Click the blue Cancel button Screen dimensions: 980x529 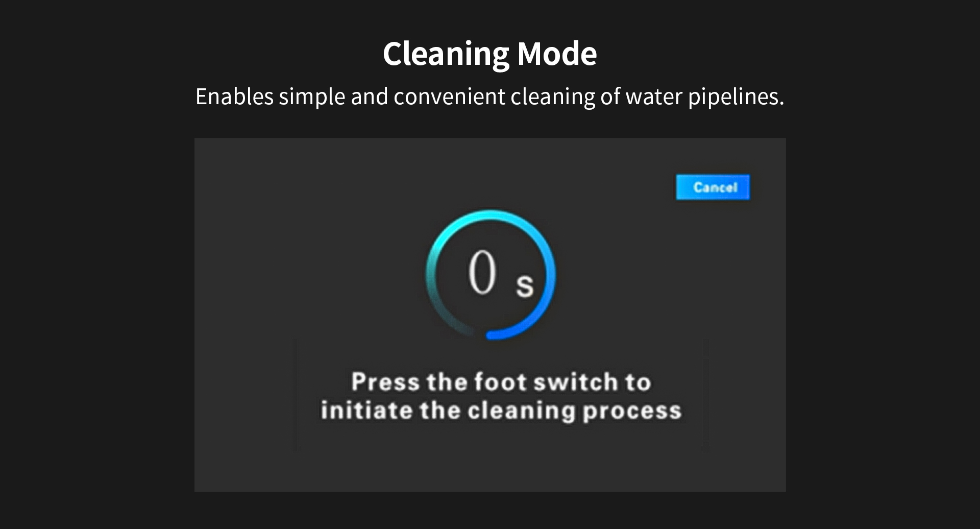713,187
